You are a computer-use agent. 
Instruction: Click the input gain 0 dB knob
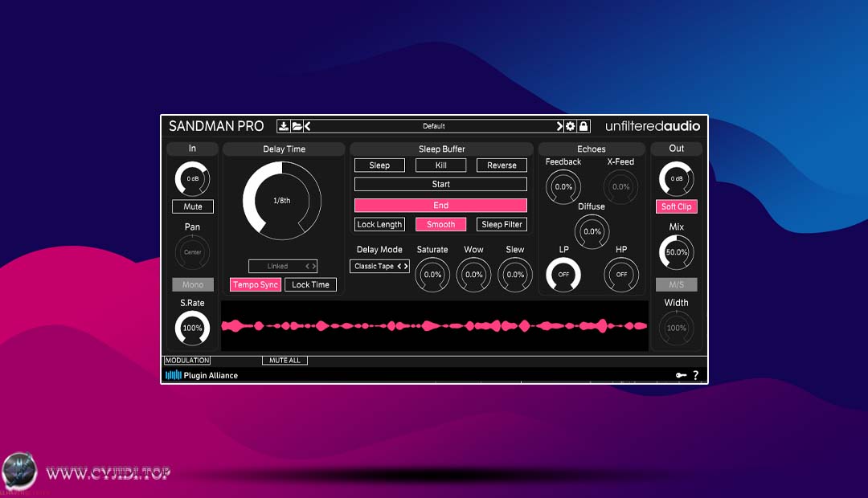[x=193, y=179]
